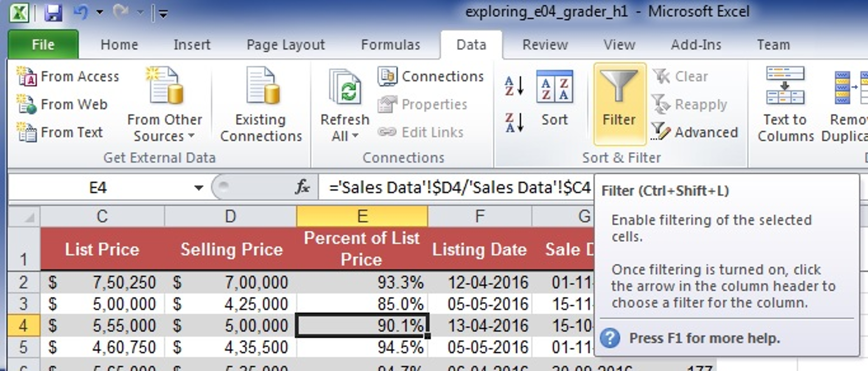Click the Listing Date header cell
The image size is (868, 371).
[479, 249]
